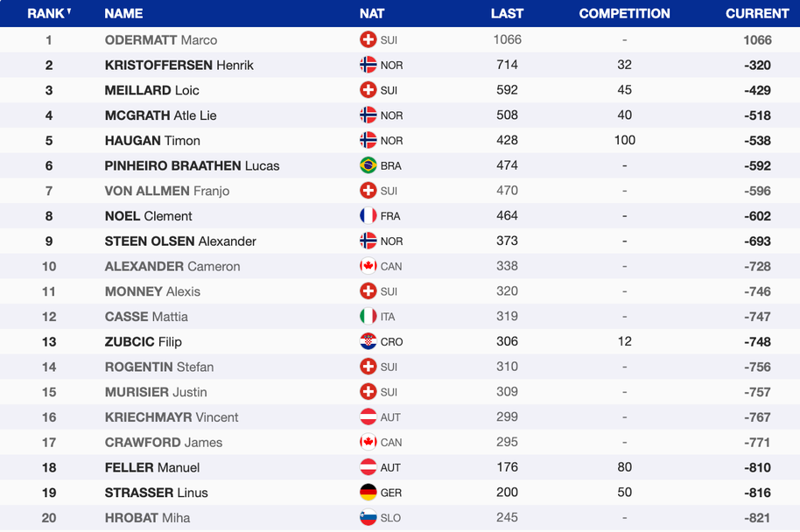Click the COMPETITION column header
The height and width of the screenshot is (532, 800).
click(x=624, y=13)
